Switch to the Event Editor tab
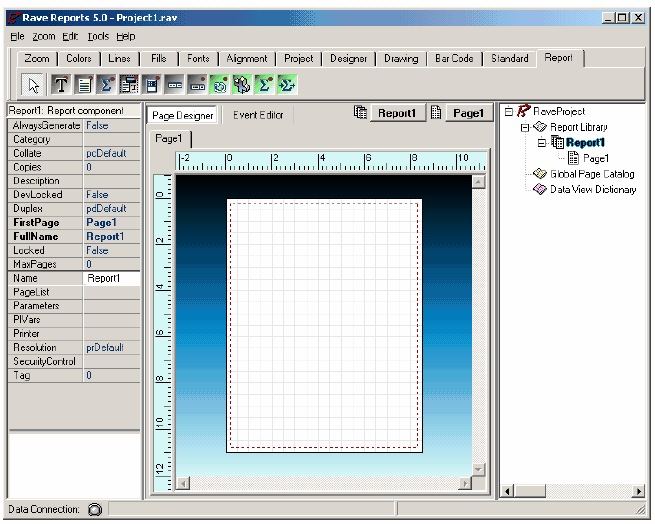The image size is (655, 524). [x=258, y=115]
